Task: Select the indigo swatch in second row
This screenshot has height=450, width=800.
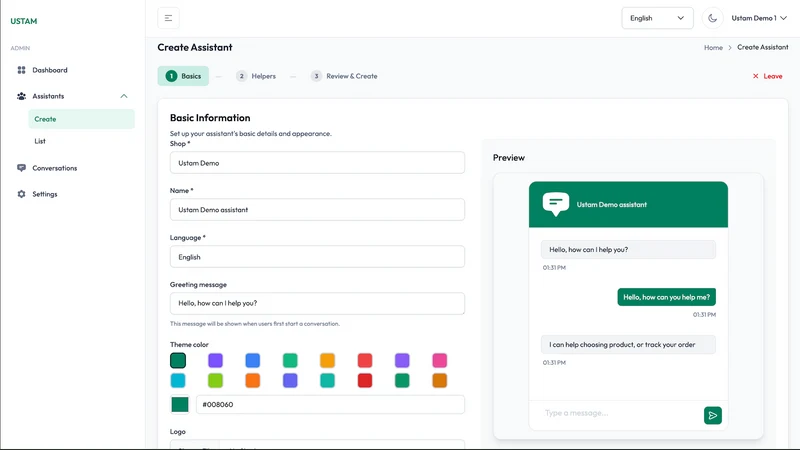Action: 290,381
